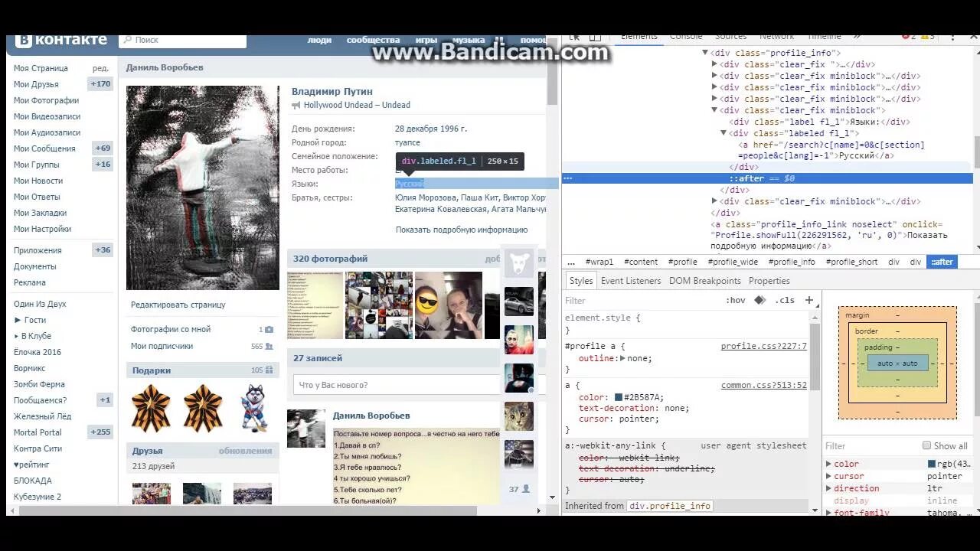Click the rgb color swatch in computed pane
This screenshot has width=980, height=551.
coord(932,464)
